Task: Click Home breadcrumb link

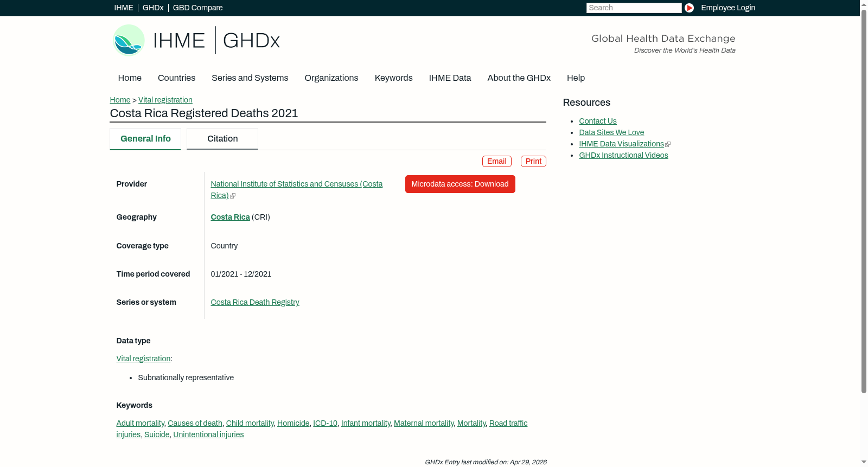Action: point(120,100)
